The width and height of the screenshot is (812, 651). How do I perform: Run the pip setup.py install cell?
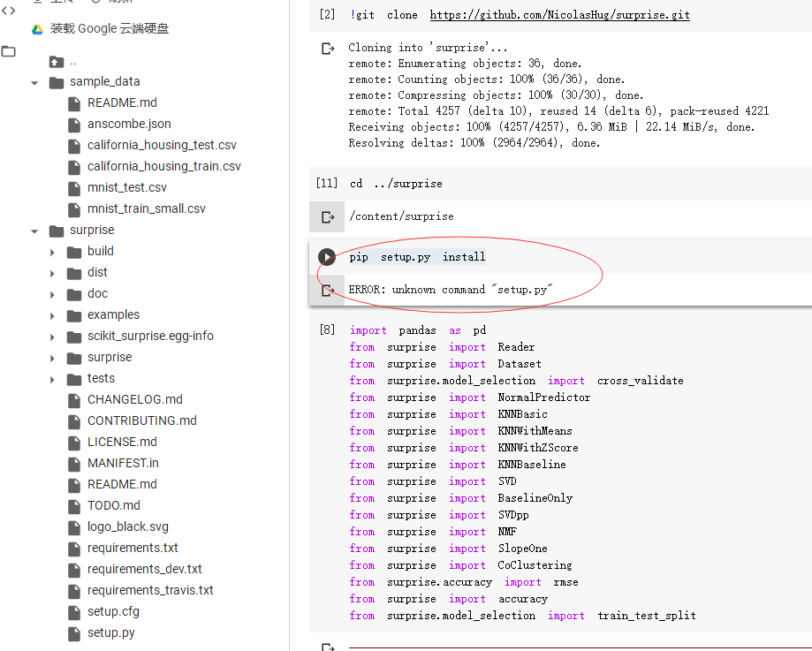click(x=327, y=257)
